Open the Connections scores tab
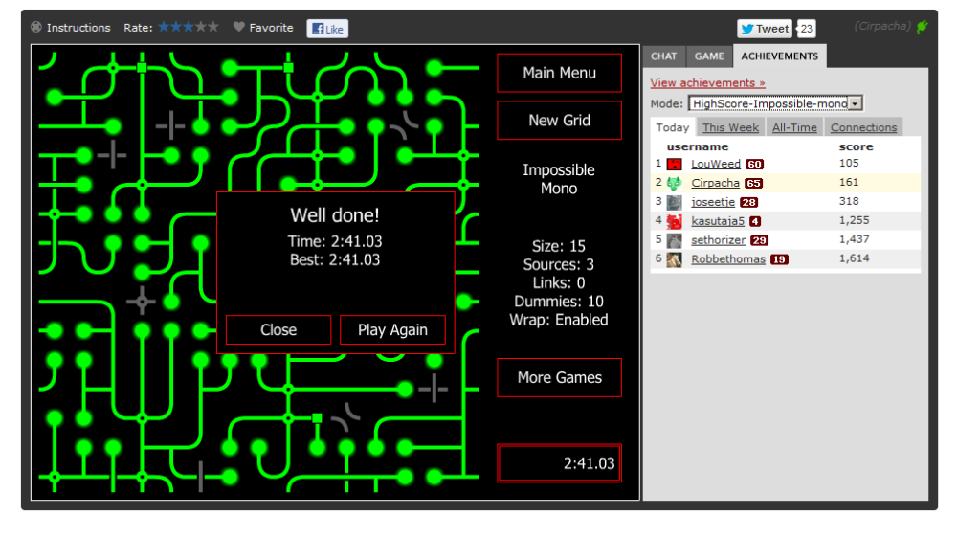Screen dimensions: 980x538 (863, 127)
